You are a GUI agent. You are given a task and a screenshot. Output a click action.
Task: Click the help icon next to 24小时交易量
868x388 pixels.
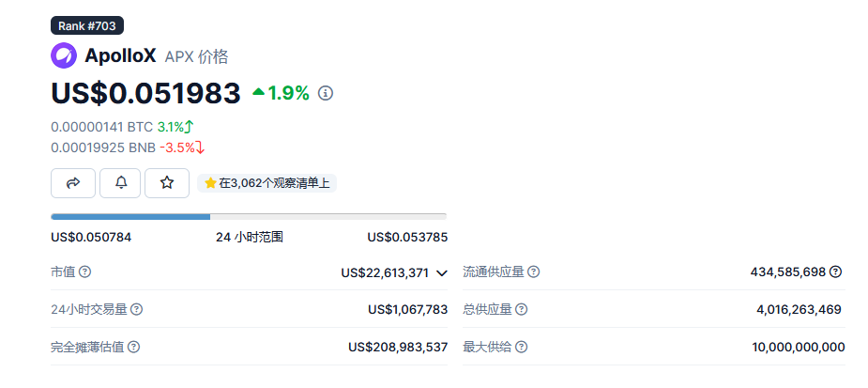[x=136, y=309]
